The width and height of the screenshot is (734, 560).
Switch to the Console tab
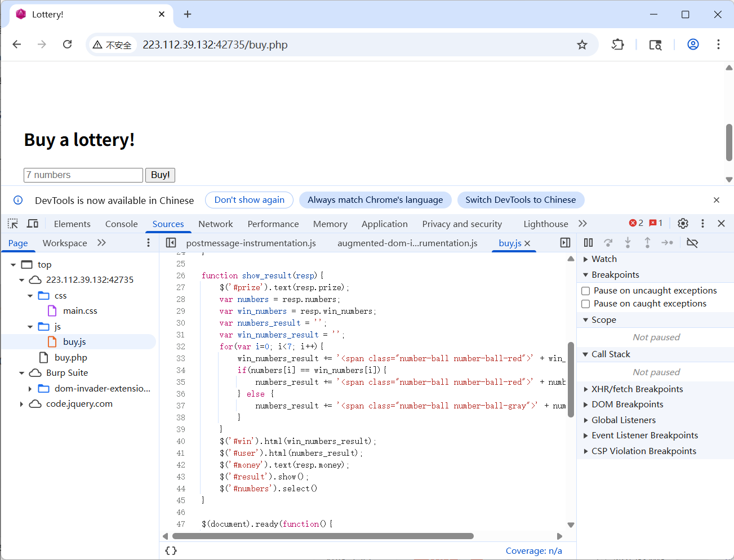121,224
